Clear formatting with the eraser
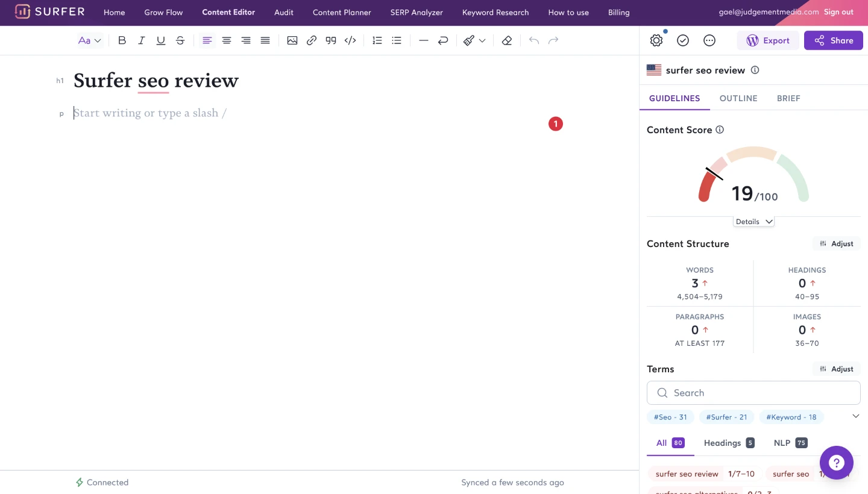Screen dimensions: 868x494 [x=507, y=40]
